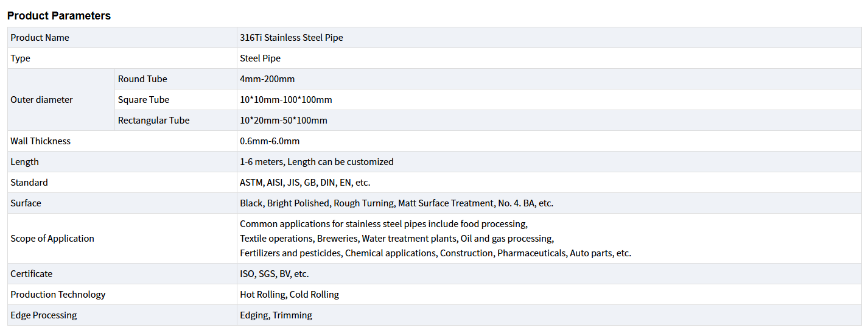The image size is (868, 333).
Task: Click the 10*20mm-50*100mm value
Action: [284, 121]
